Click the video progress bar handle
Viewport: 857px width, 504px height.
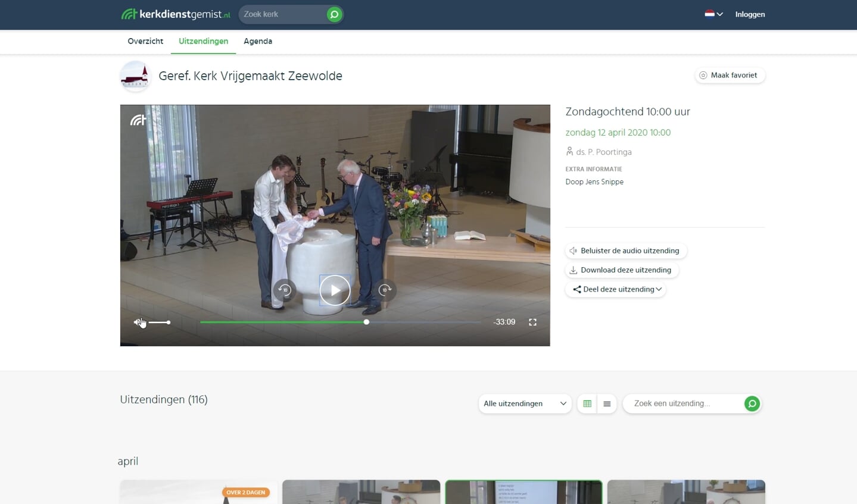coord(366,323)
